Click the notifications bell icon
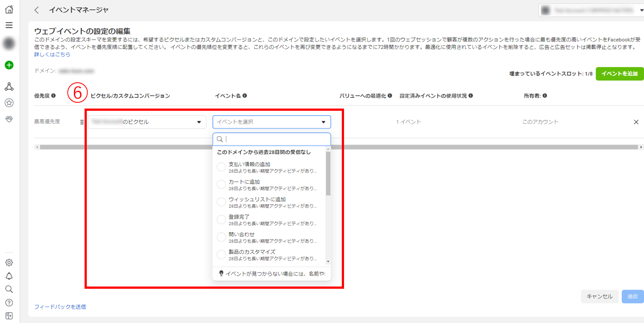The width and height of the screenshot is (644, 323). point(9,276)
